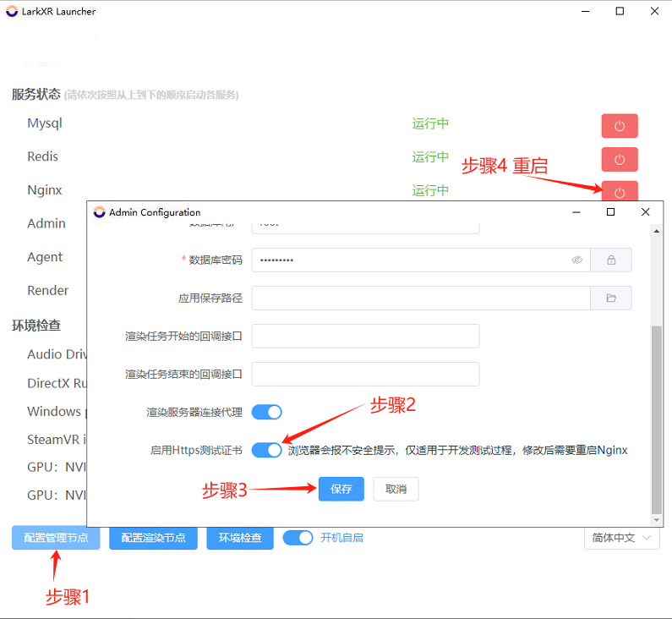Focus the render task start callback field

[365, 336]
